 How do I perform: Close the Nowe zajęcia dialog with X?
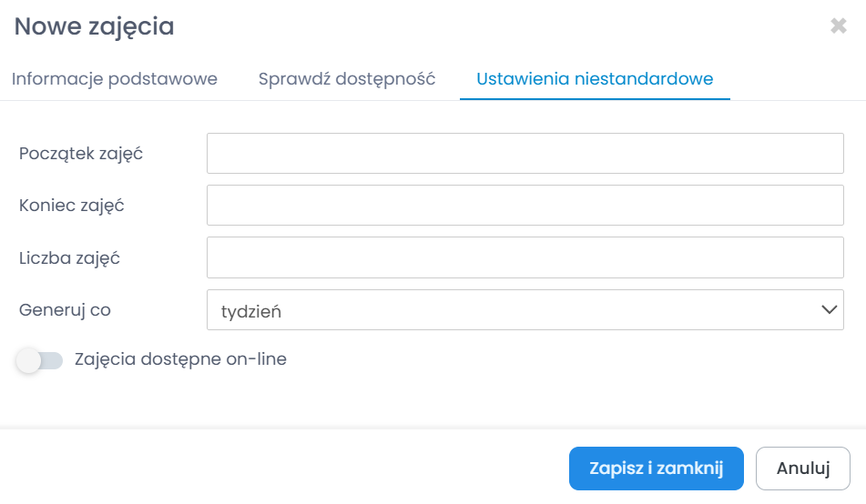pyautogui.click(x=839, y=26)
